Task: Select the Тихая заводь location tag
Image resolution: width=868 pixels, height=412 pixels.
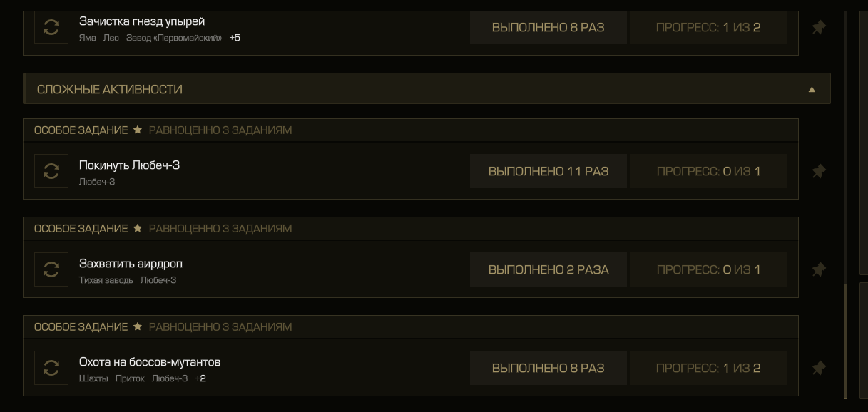Action: pos(106,280)
